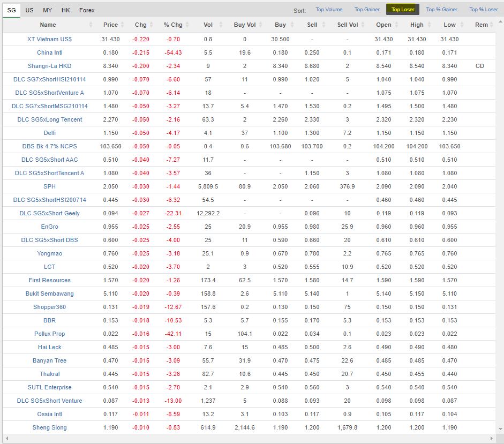Sort table by Sell column arrows
The height and width of the screenshot is (444, 504).
click(324, 25)
